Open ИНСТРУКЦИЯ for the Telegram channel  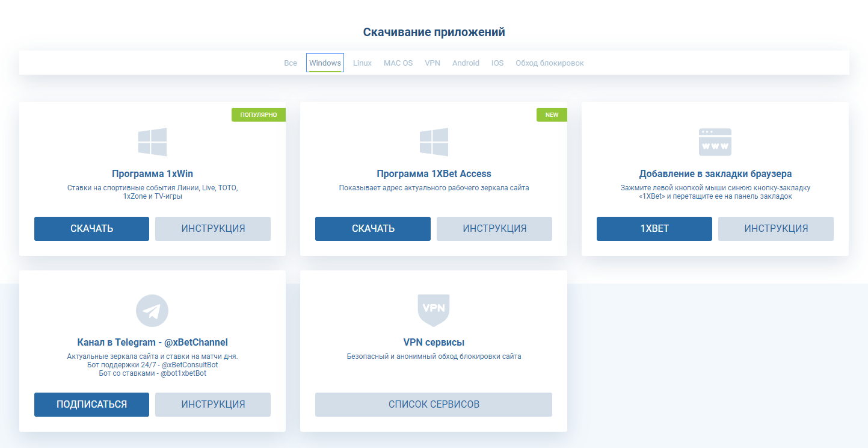[213, 405]
